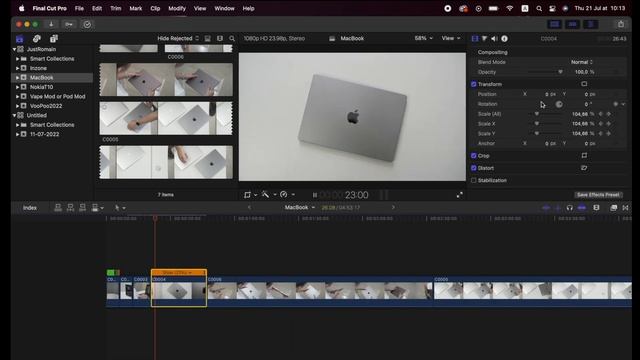Click the Append clip icon

coord(82,208)
